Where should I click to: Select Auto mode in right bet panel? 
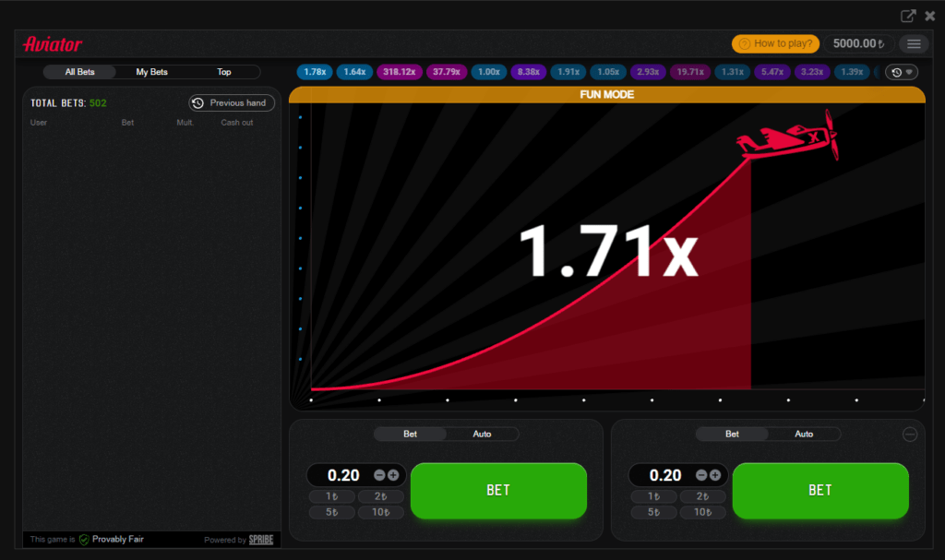click(x=804, y=434)
